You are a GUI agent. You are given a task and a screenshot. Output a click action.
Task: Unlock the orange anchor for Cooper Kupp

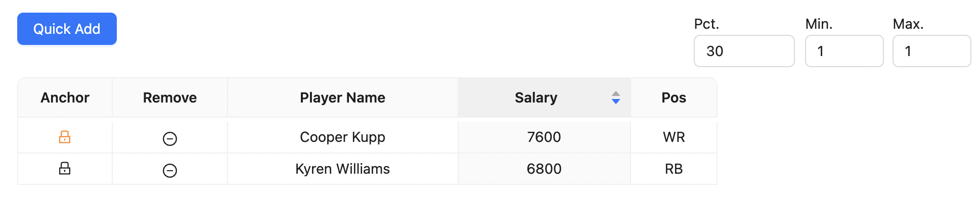click(x=65, y=137)
